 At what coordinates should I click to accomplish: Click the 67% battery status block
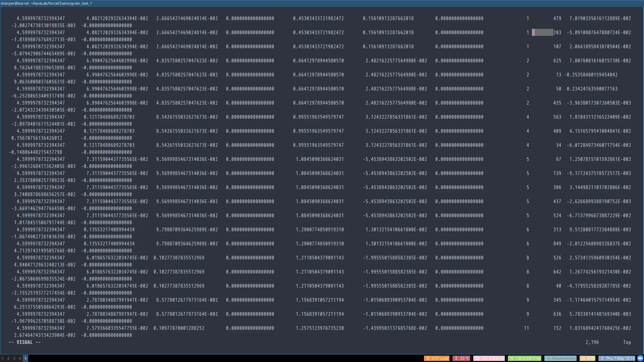(587, 358)
